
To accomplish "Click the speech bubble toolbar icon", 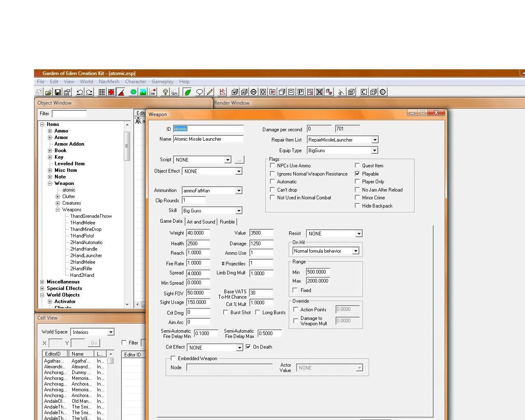I will click(200, 92).
